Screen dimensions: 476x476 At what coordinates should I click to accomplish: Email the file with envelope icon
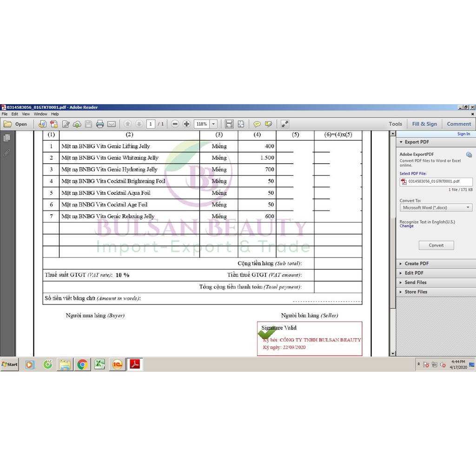(x=112, y=124)
